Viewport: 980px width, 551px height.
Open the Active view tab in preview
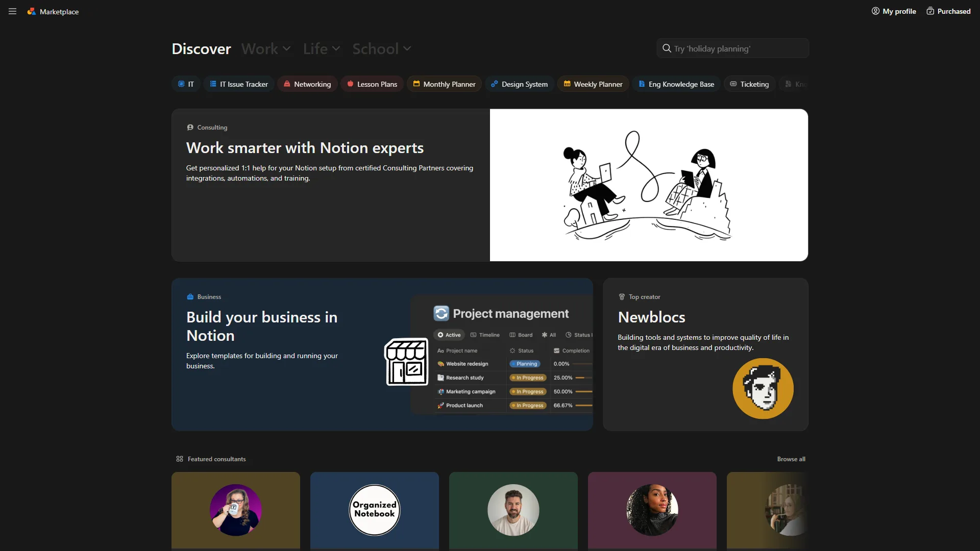449,335
